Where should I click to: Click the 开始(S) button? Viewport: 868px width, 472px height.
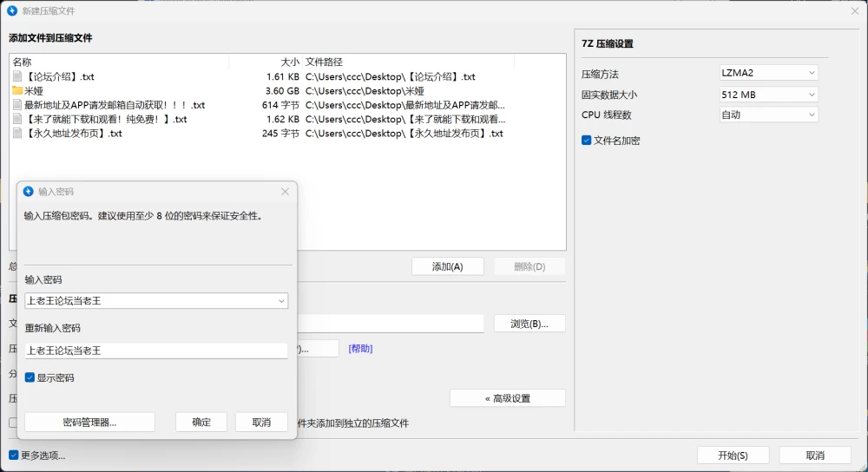[x=733, y=456]
